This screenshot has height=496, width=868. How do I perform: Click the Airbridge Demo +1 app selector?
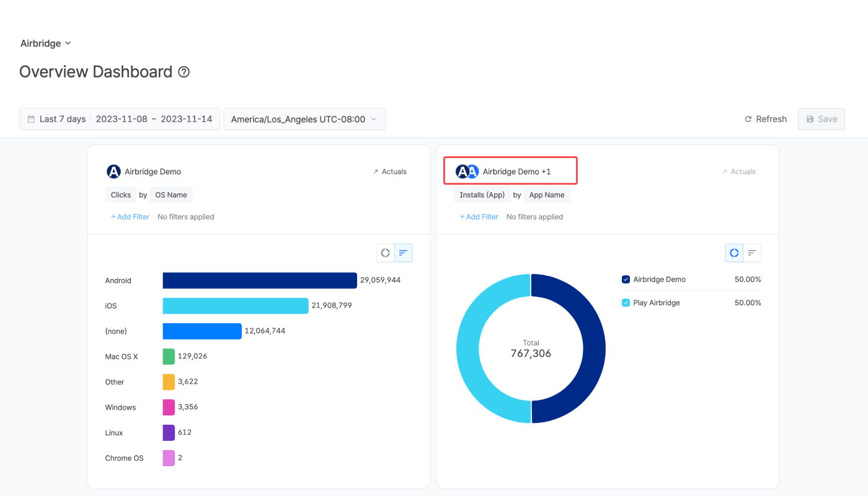(510, 170)
